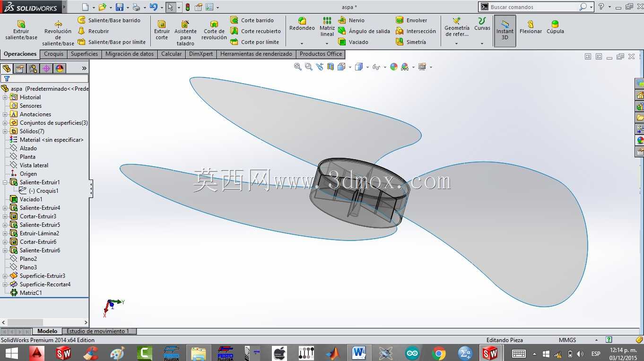Click the Envolver wrap tool
Screen dimensions: 644x361
411,20
